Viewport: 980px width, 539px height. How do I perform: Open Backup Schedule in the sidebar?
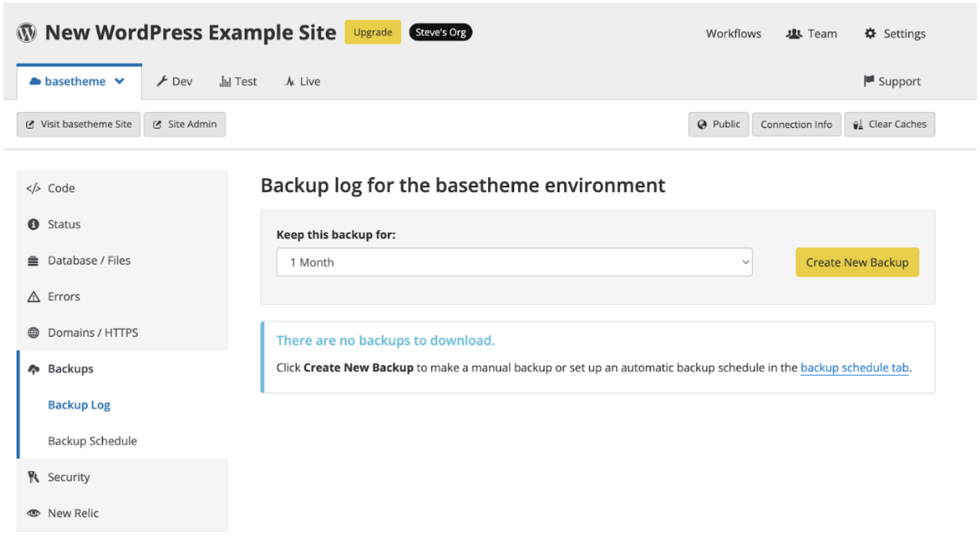[92, 441]
